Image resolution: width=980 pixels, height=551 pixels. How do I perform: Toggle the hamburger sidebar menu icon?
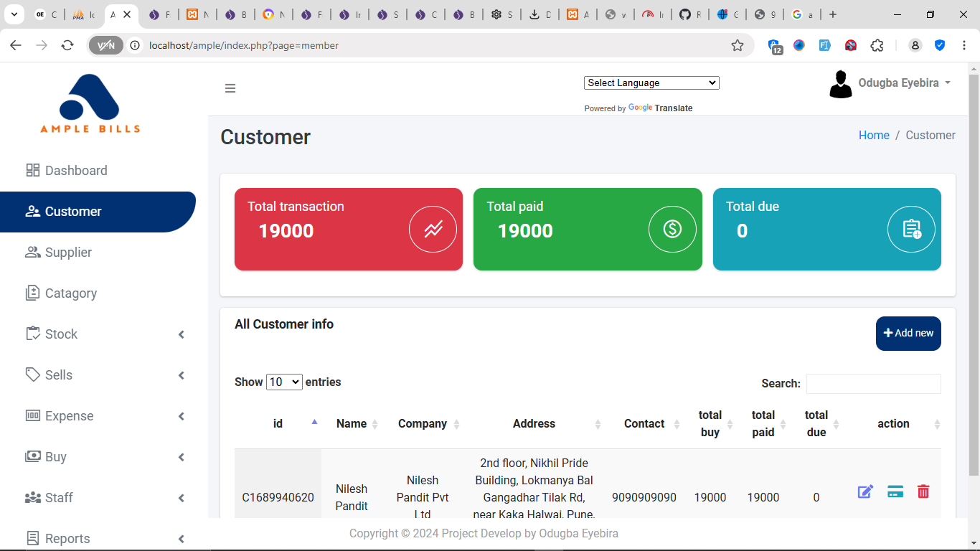(x=230, y=88)
